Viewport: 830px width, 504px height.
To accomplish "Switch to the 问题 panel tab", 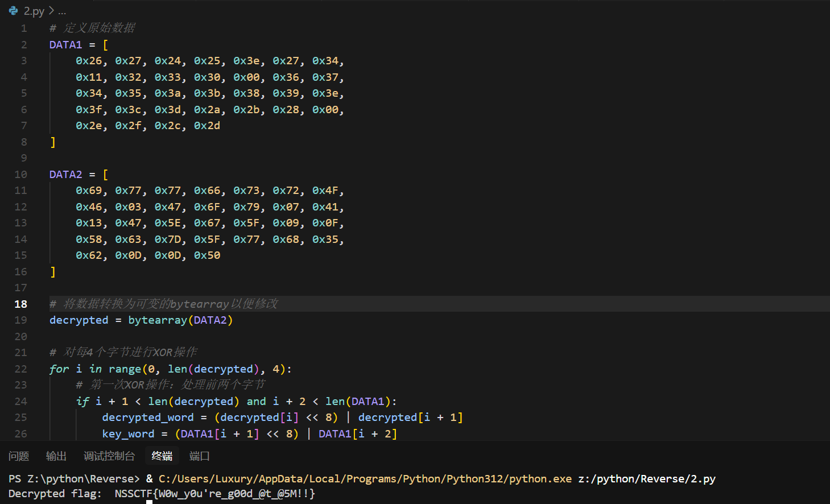I will [x=19, y=455].
